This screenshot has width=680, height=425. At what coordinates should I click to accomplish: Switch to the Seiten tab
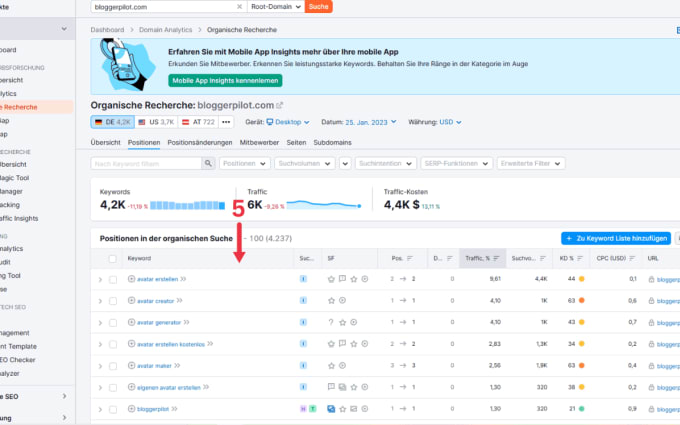tap(296, 142)
